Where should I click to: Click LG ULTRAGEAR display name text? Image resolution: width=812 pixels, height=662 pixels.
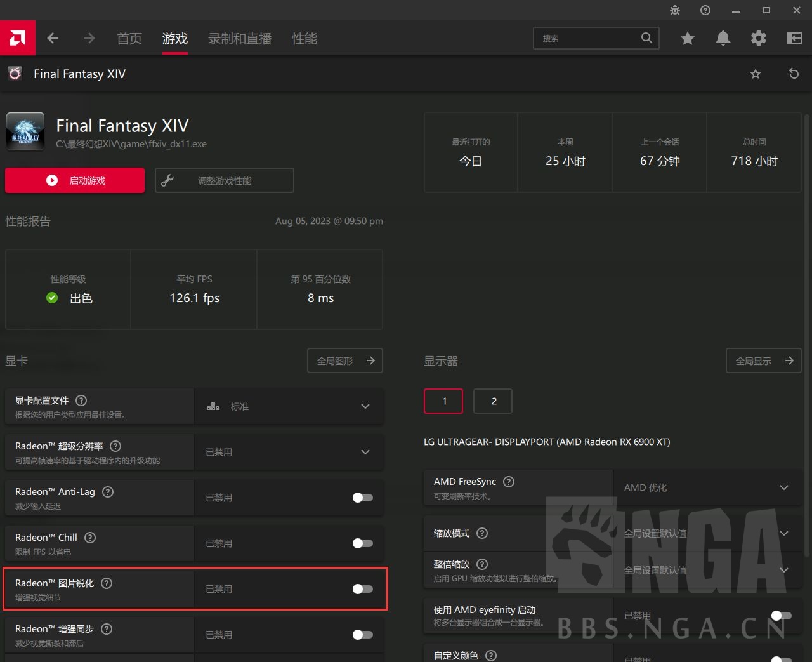pos(547,442)
